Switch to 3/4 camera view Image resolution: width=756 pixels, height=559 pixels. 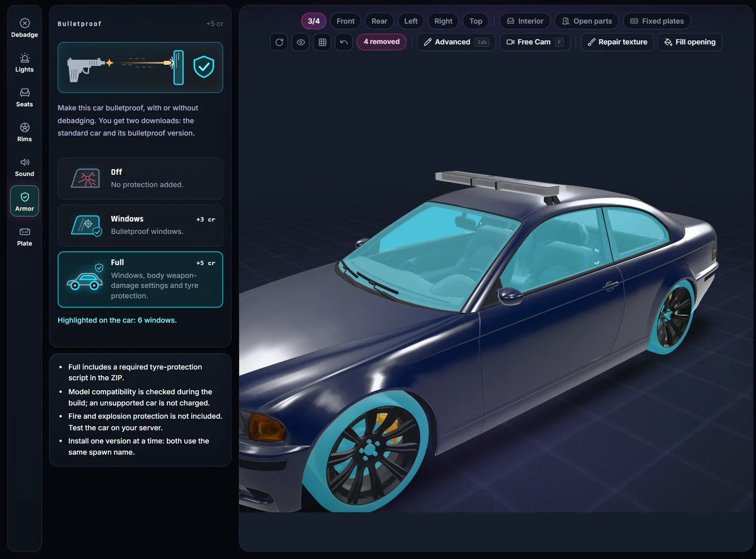[x=314, y=21]
